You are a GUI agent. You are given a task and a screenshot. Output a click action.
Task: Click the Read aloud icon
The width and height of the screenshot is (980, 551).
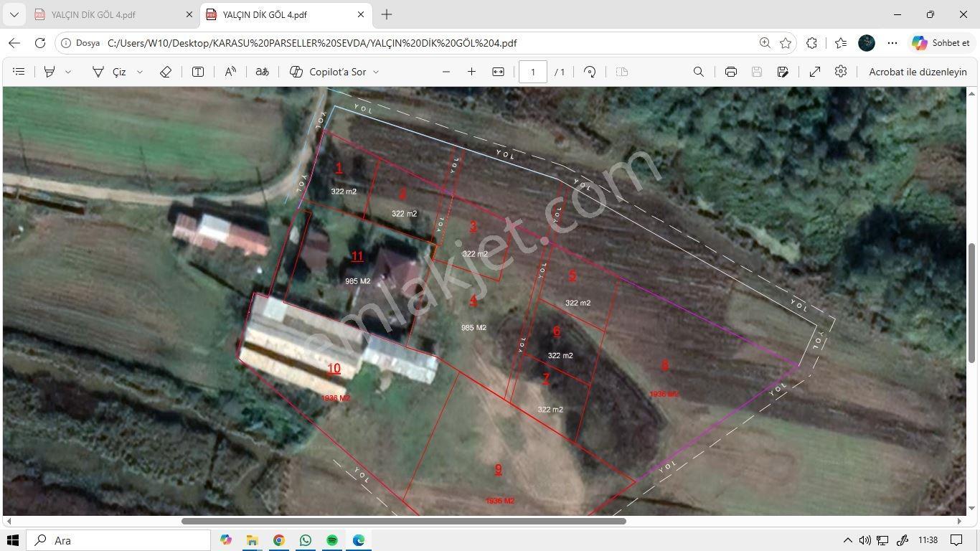point(230,72)
